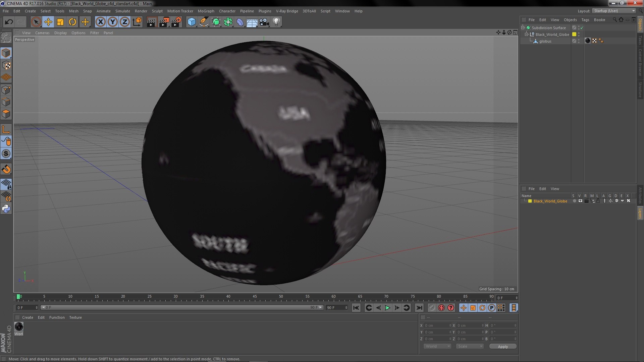
Task: Select the Live Selection tool
Action: [x=36, y=22]
